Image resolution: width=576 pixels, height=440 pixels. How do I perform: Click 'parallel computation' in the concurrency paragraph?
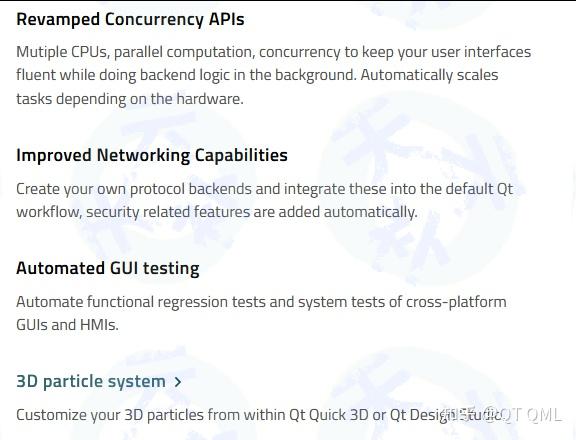[184, 52]
